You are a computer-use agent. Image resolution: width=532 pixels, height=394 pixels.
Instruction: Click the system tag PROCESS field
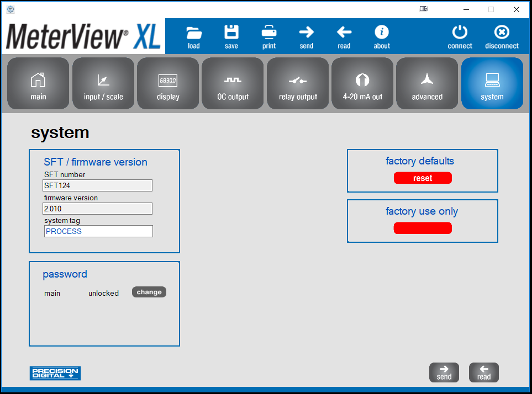click(x=98, y=231)
